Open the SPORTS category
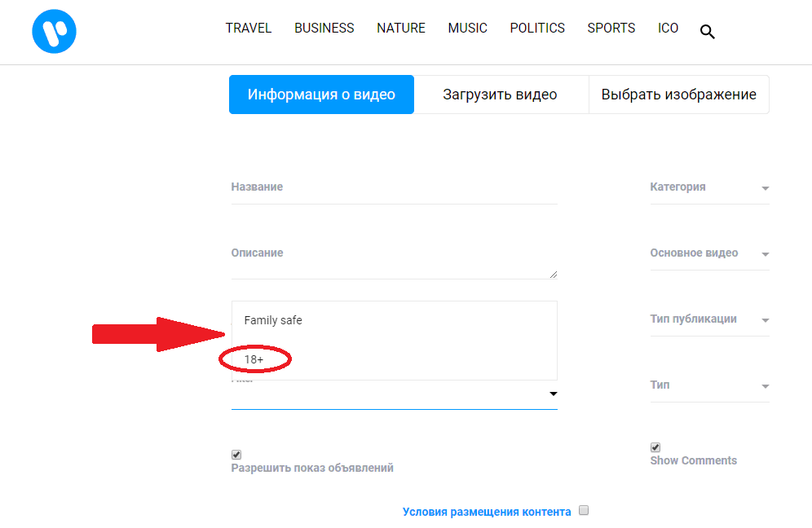The image size is (812, 528). click(x=611, y=28)
